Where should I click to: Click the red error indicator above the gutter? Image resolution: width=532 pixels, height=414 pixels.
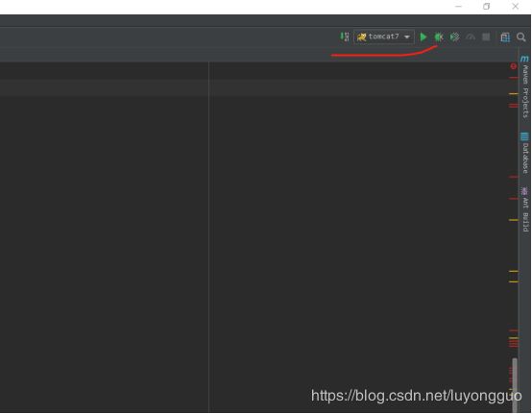[x=514, y=66]
